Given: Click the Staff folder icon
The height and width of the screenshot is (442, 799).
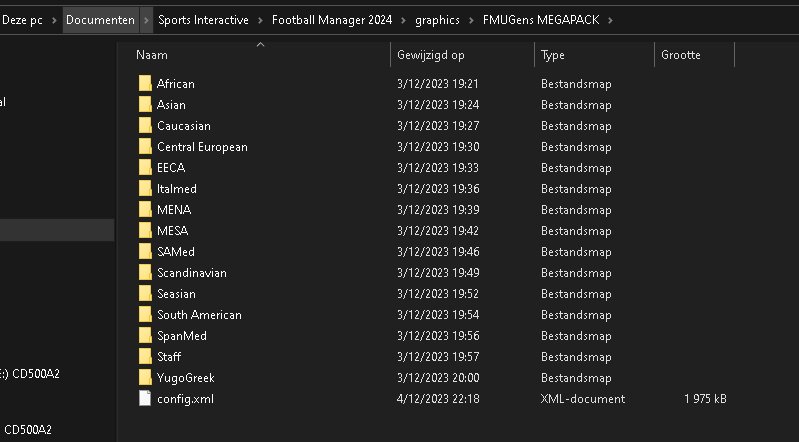Looking at the screenshot, I should tap(145, 357).
